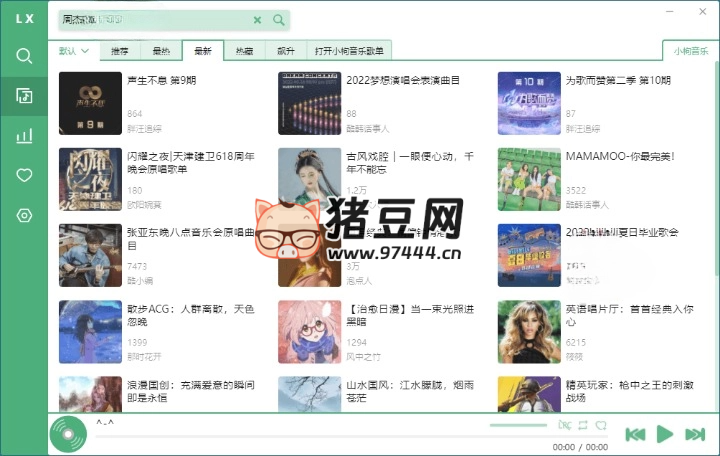Switch to the 飙升 tab
This screenshot has height=456, width=720.
(286, 51)
